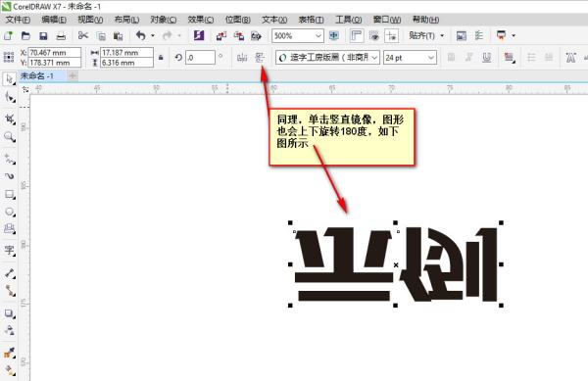Add a new document with plus tab
Viewport: 588px width, 381px height.
pyautogui.click(x=73, y=76)
